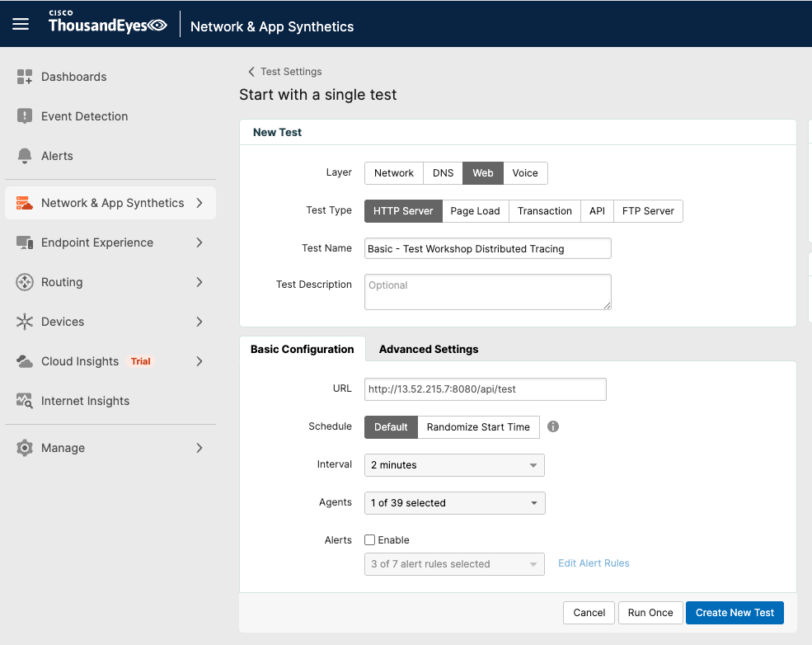Choose Page Load test type
This screenshot has height=645, width=812.
476,211
